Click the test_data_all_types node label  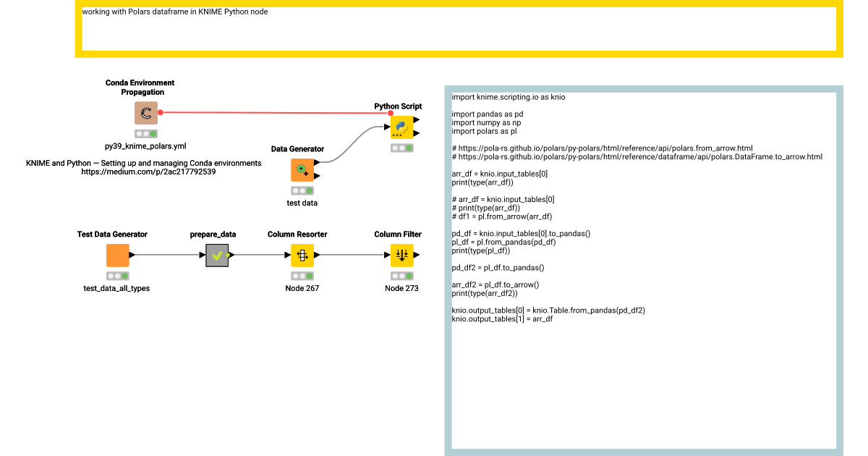tap(117, 287)
